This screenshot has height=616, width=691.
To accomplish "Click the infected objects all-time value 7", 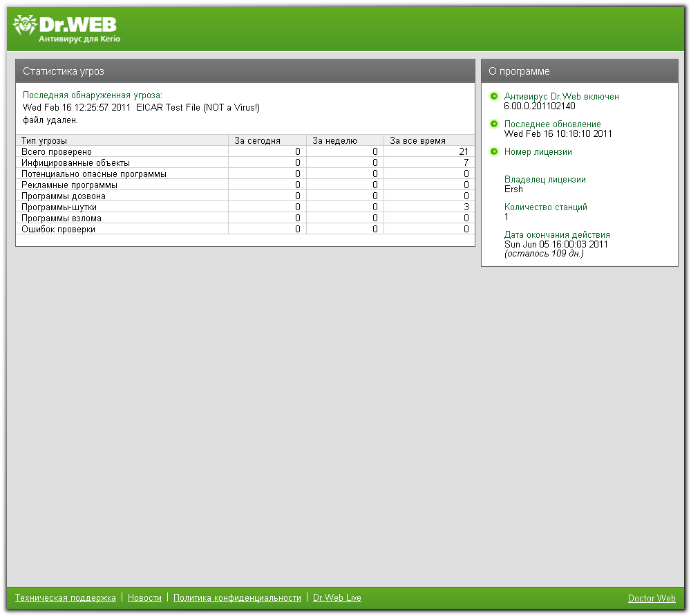I will tap(466, 162).
